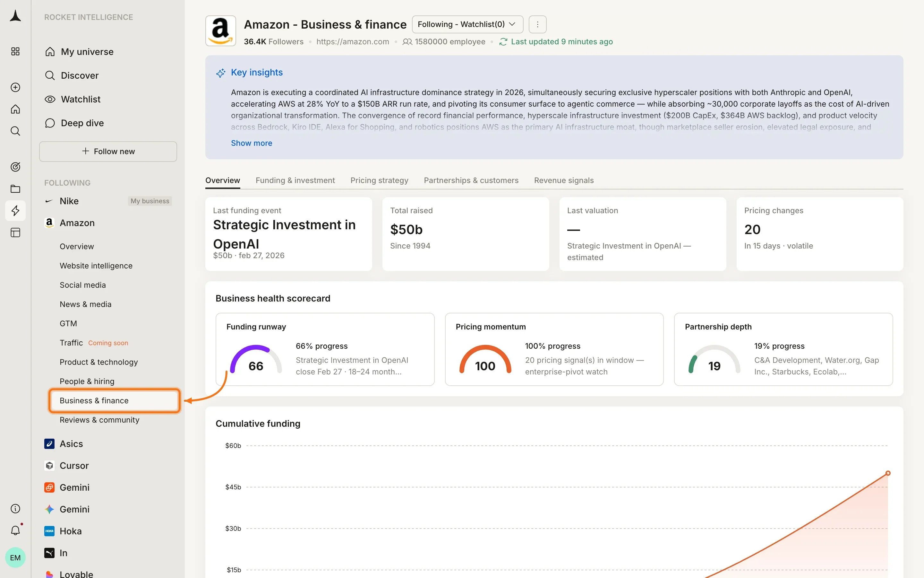Click the Nike swoosh icon in Following
Screen dimensions: 924x578
pyautogui.click(x=49, y=201)
